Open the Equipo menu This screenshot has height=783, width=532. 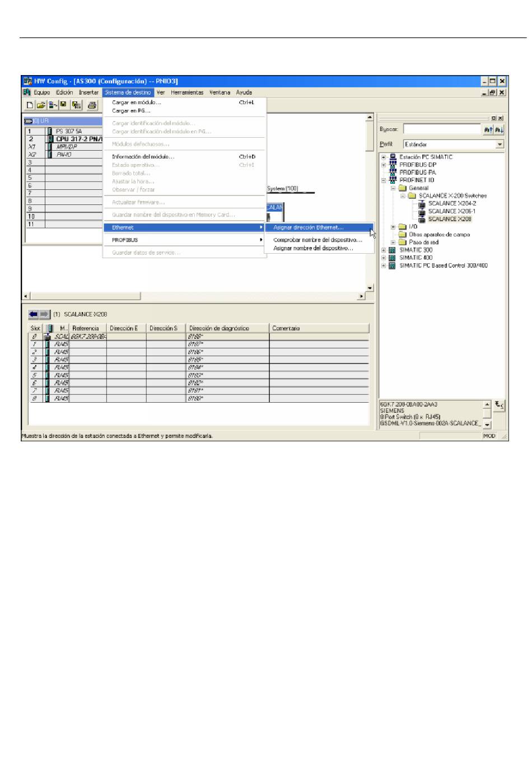[41, 92]
